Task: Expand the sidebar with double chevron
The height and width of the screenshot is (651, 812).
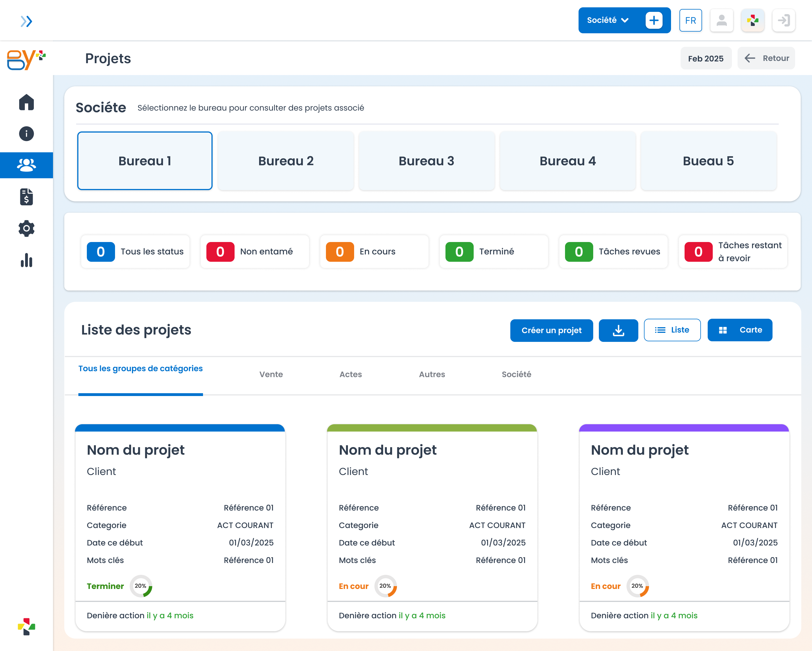Action: point(27,21)
